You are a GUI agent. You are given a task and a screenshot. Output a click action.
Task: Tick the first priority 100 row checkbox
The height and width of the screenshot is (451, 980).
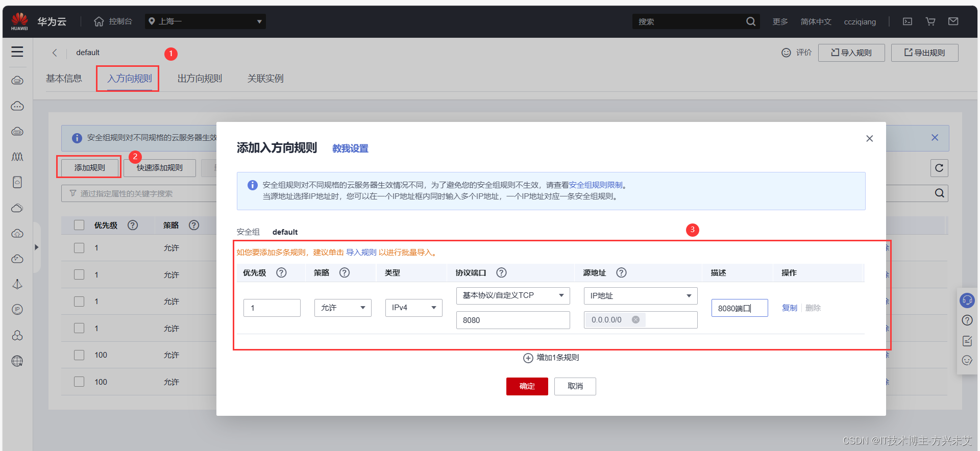(79, 355)
